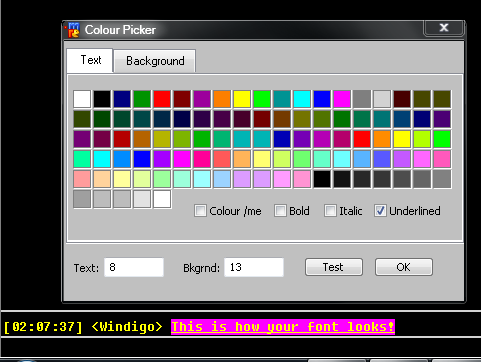Select the Text tab
The height and width of the screenshot is (362, 481).
[90, 60]
